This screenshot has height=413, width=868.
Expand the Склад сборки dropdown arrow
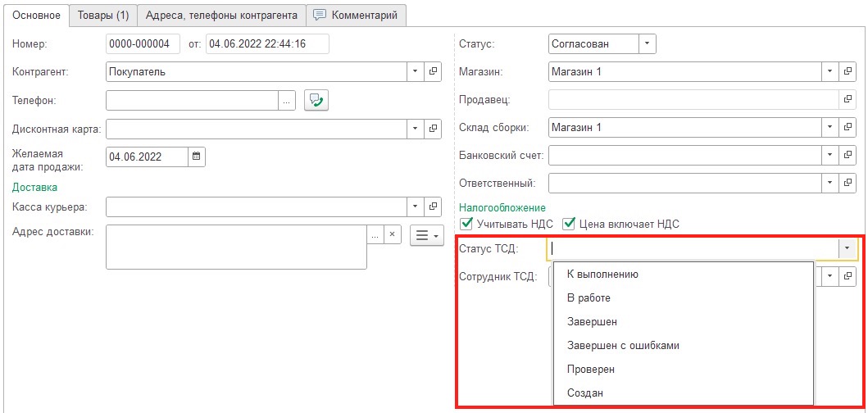(829, 127)
